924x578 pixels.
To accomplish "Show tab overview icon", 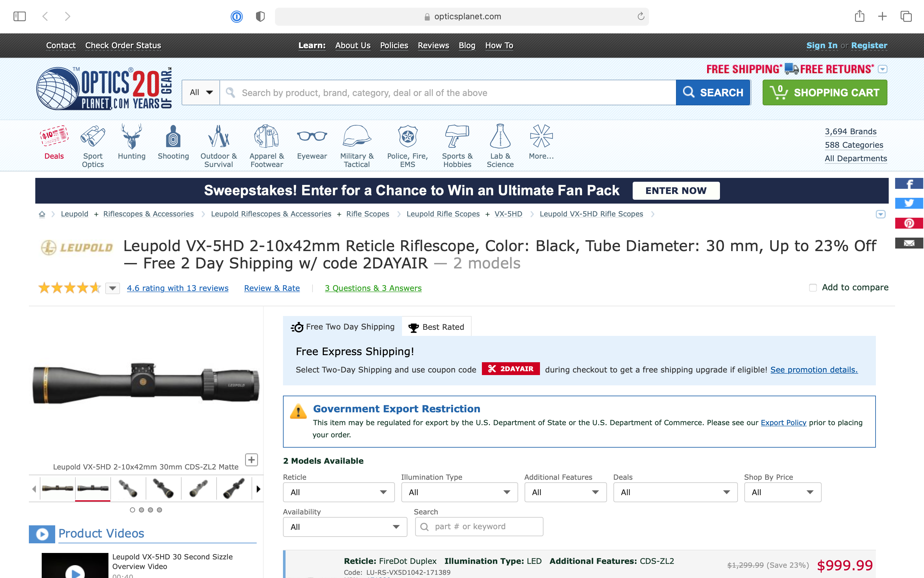I will (x=906, y=16).
